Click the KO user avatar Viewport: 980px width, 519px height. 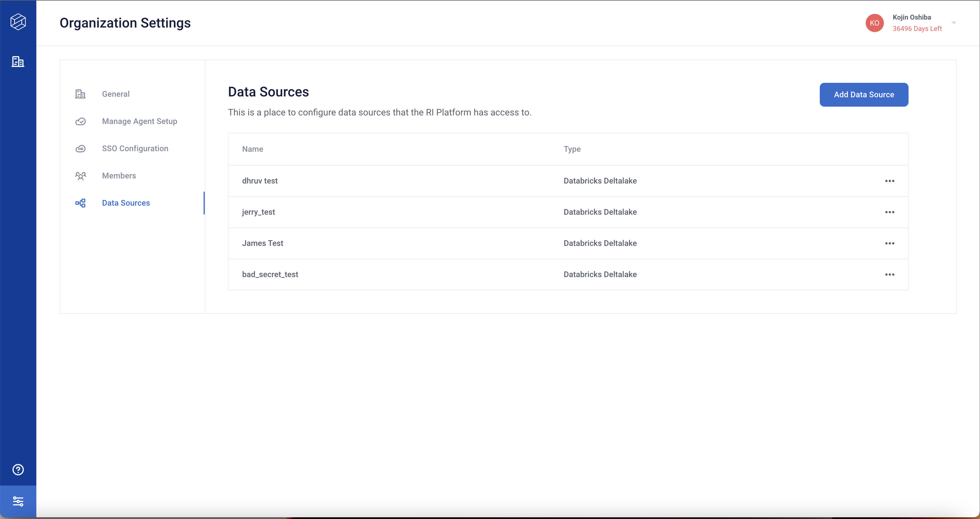click(x=874, y=23)
